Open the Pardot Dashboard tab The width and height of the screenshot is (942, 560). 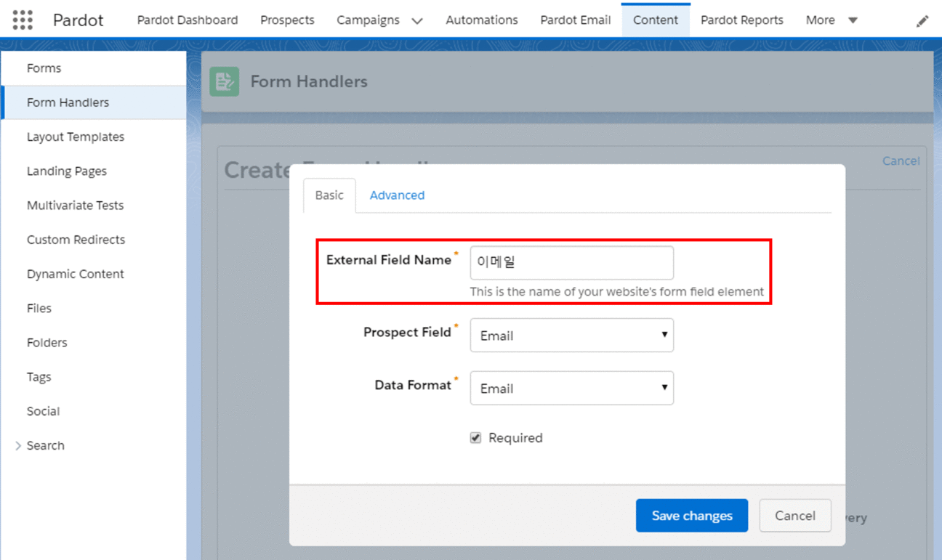pos(188,20)
